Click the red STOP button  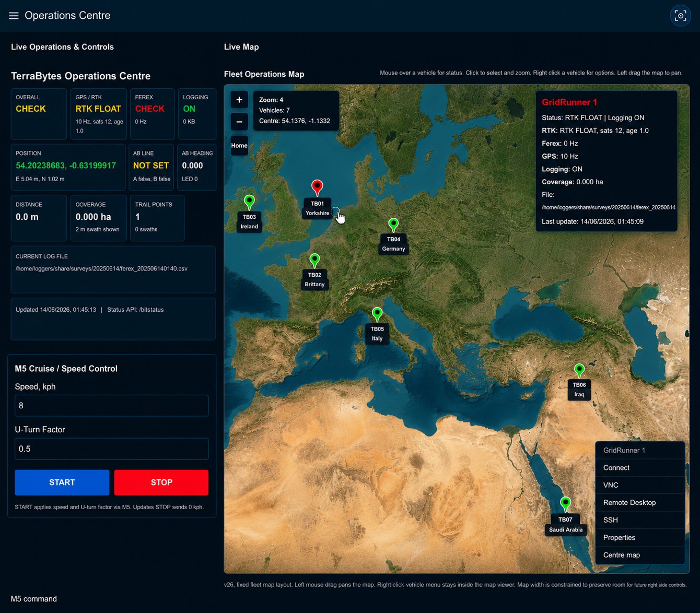(161, 482)
